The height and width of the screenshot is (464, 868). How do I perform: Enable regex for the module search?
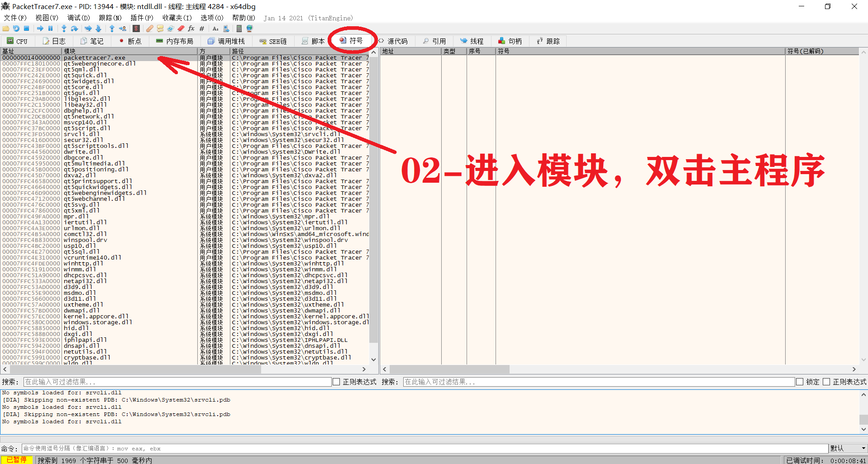336,382
